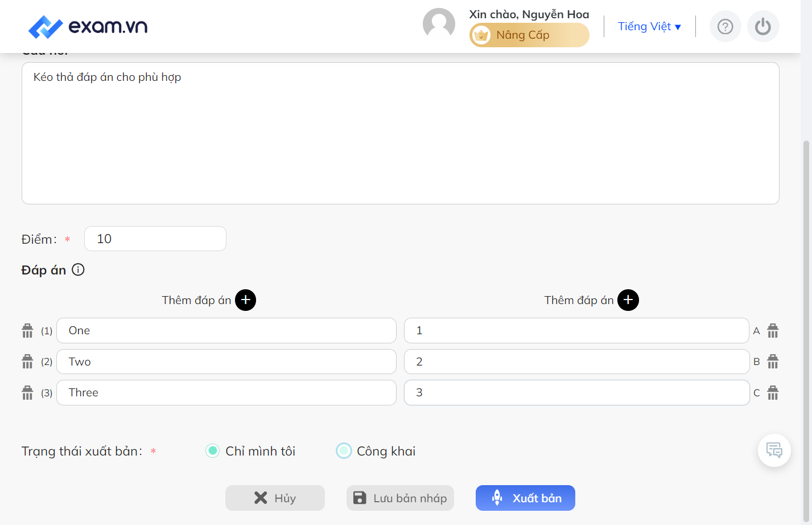
Task: Click the Xuất bản publish button
Action: (525, 498)
